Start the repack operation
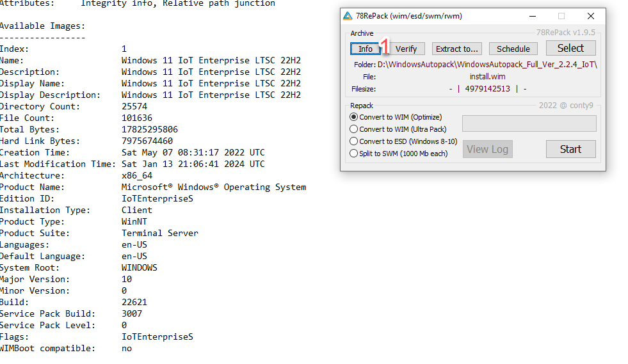Image resolution: width=628 pixels, height=364 pixels. (571, 149)
